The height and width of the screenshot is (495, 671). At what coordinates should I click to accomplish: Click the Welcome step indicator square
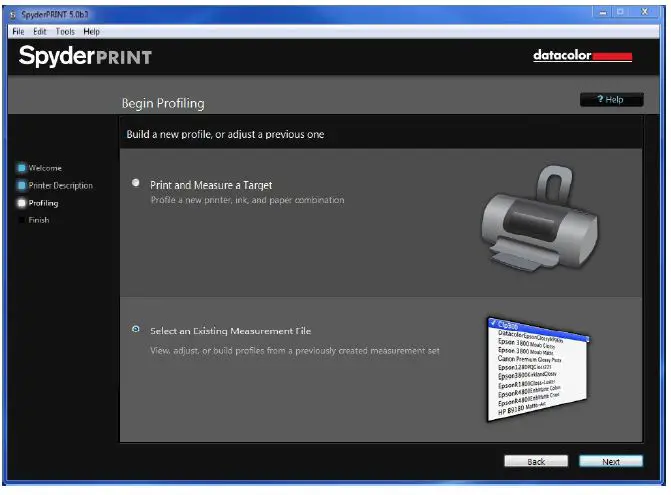pyautogui.click(x=21, y=168)
